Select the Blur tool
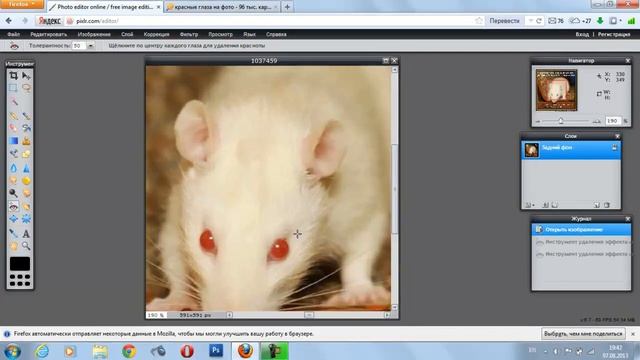The image size is (640, 360). [x=13, y=168]
